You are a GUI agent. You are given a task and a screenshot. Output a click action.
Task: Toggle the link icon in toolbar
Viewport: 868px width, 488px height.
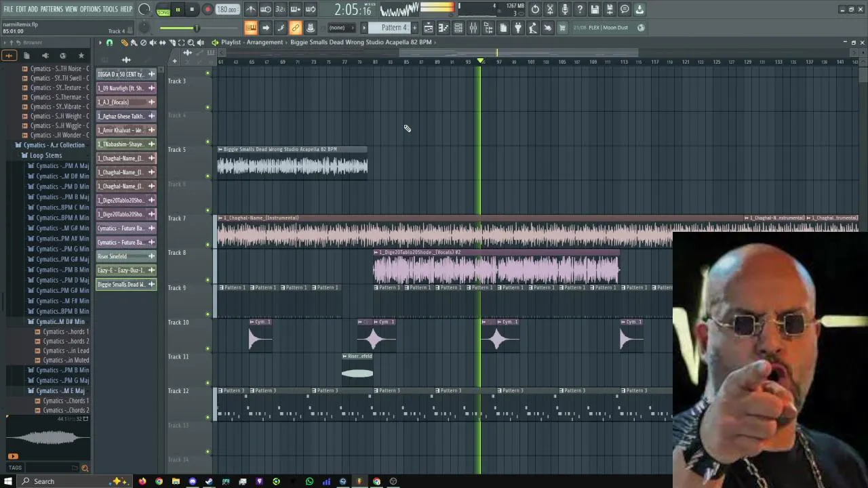point(296,28)
